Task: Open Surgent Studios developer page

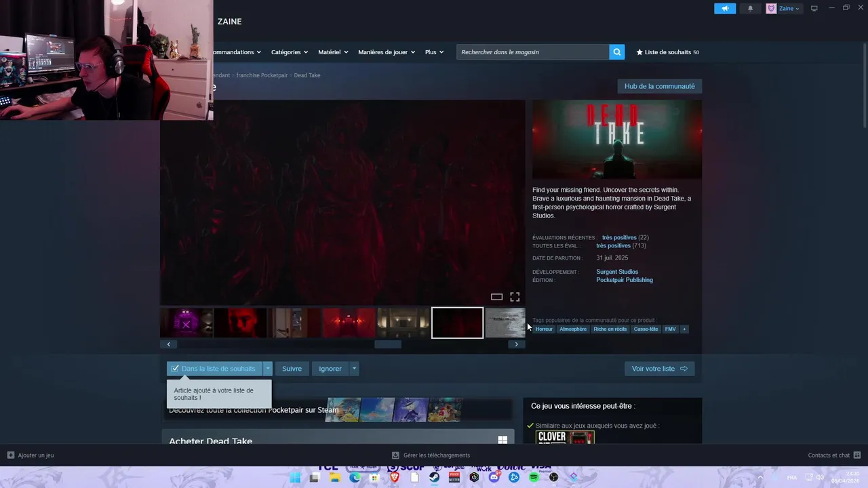Action: 617,272
